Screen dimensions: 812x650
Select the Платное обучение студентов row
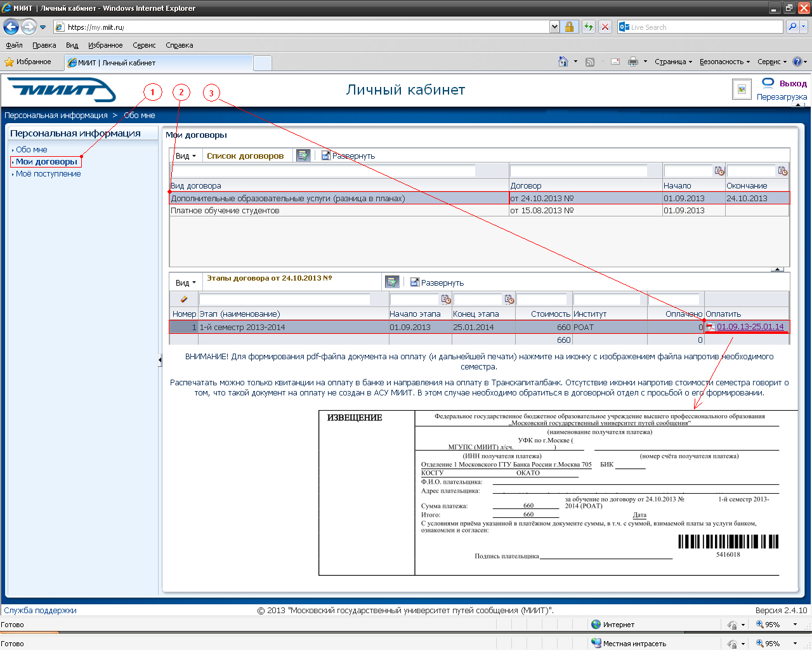(225, 211)
